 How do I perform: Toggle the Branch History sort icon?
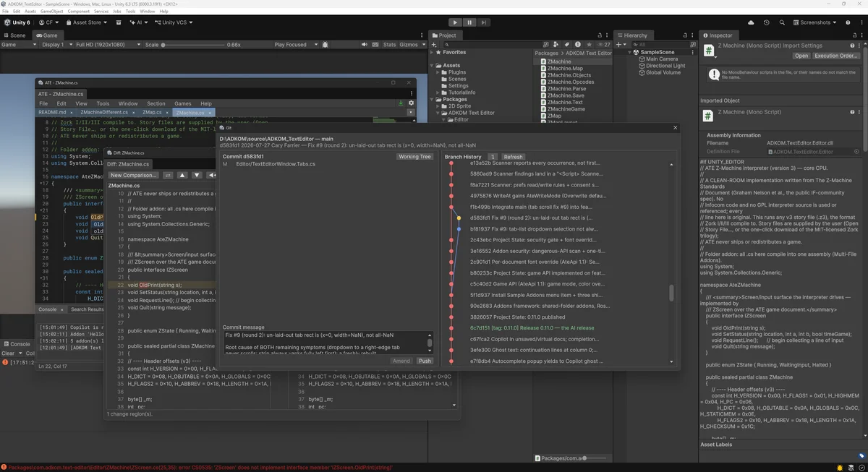pyautogui.click(x=493, y=157)
